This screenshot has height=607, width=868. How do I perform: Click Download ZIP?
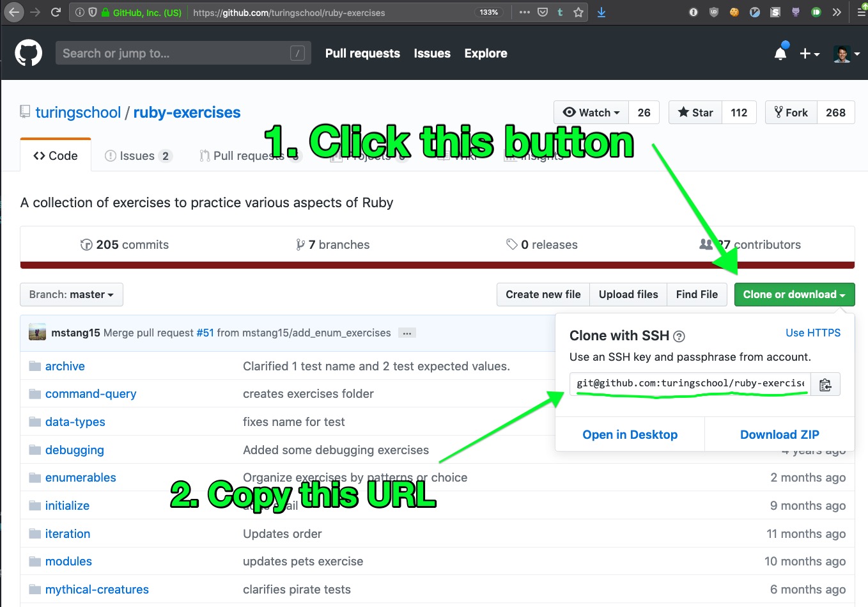tap(780, 434)
